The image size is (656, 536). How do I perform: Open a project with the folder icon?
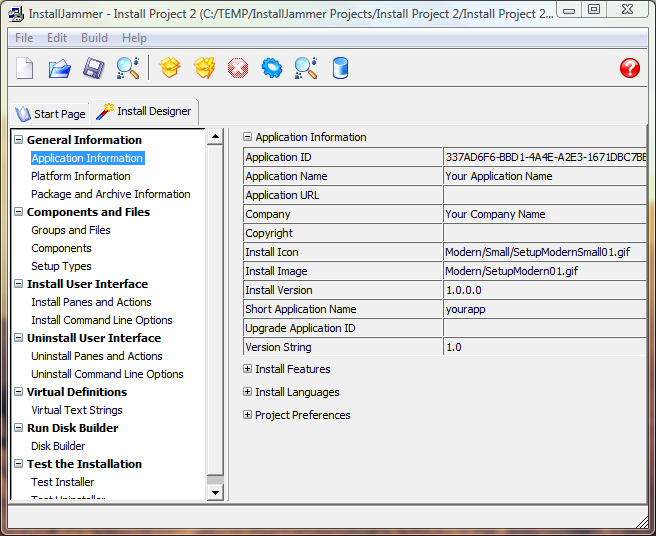tap(59, 68)
